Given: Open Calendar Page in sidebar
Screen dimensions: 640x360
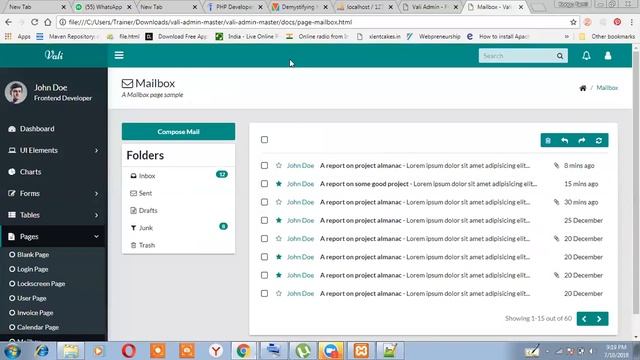Looking at the screenshot, I should pos(34,327).
